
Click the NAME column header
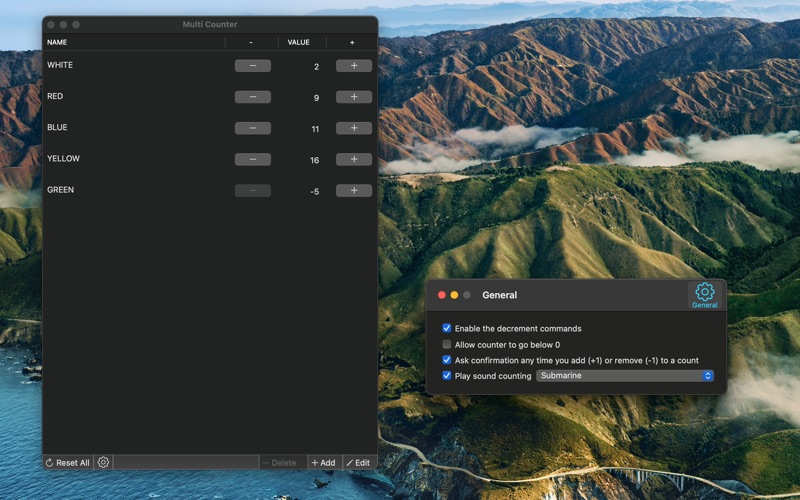[58, 42]
